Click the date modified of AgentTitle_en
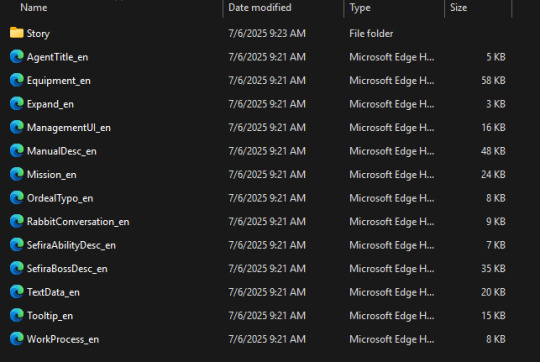540x362 pixels. click(267, 57)
